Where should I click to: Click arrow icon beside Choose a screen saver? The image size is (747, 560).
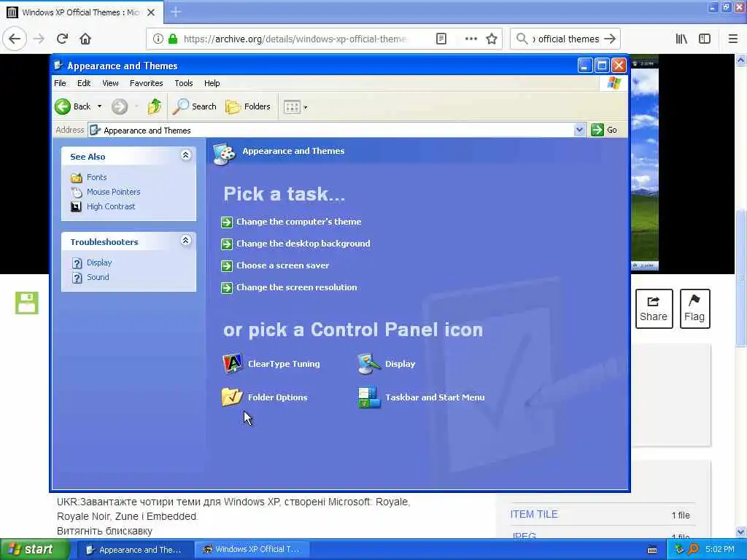(227, 265)
